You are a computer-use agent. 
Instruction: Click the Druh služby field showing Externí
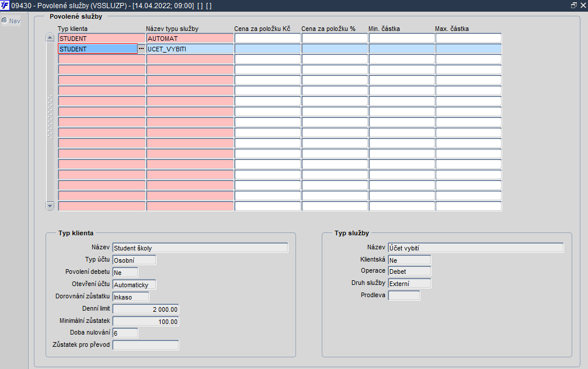[409, 284]
